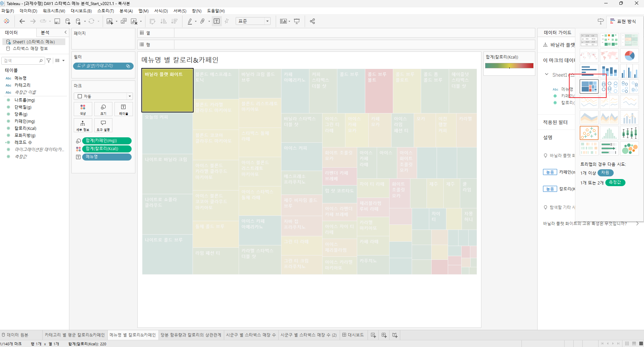
Task: Click the sort descending toolbar icon
Action: (x=174, y=21)
